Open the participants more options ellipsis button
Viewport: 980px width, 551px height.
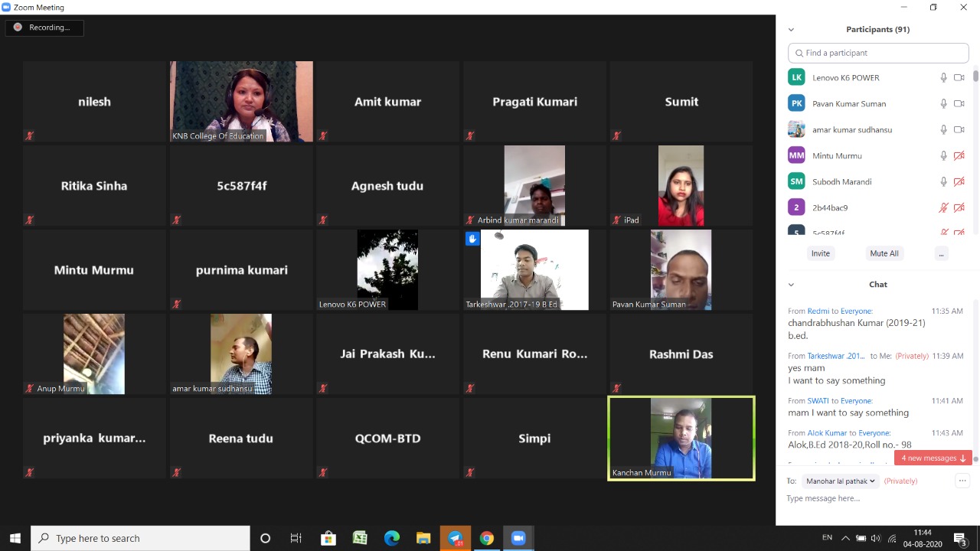coord(941,253)
